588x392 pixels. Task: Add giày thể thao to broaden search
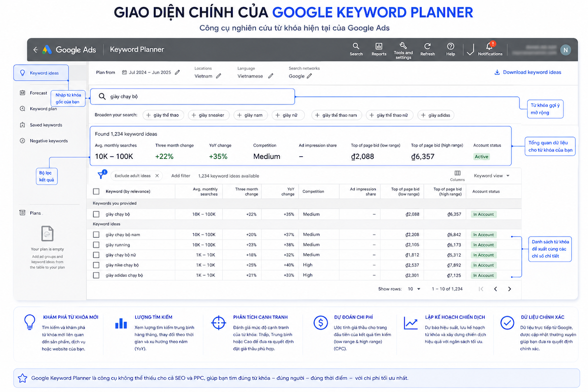[164, 115]
